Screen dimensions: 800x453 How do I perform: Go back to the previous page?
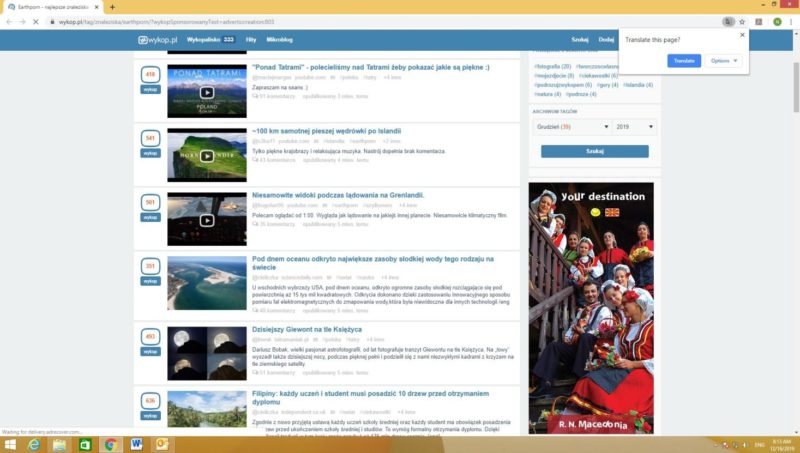(x=9, y=22)
